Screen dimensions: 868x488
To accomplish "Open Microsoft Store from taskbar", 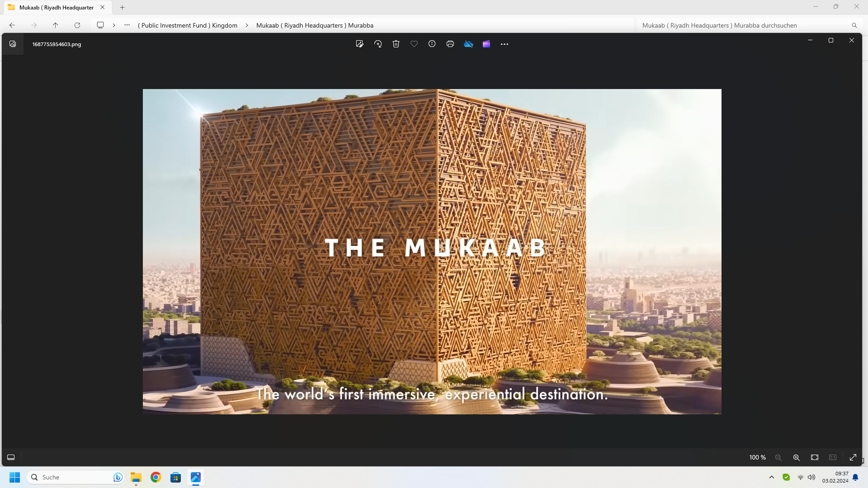I will [176, 477].
